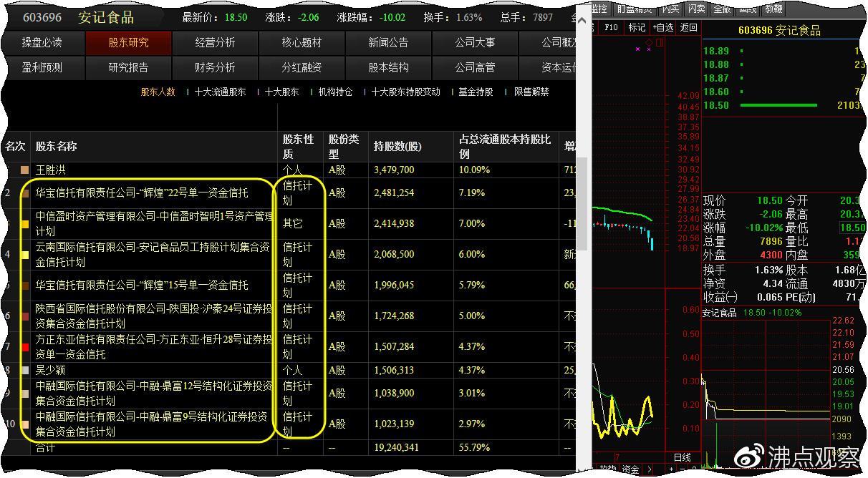Open the 资金 tab below the chart
Image resolution: width=868 pixels, height=478 pixels.
[631, 470]
